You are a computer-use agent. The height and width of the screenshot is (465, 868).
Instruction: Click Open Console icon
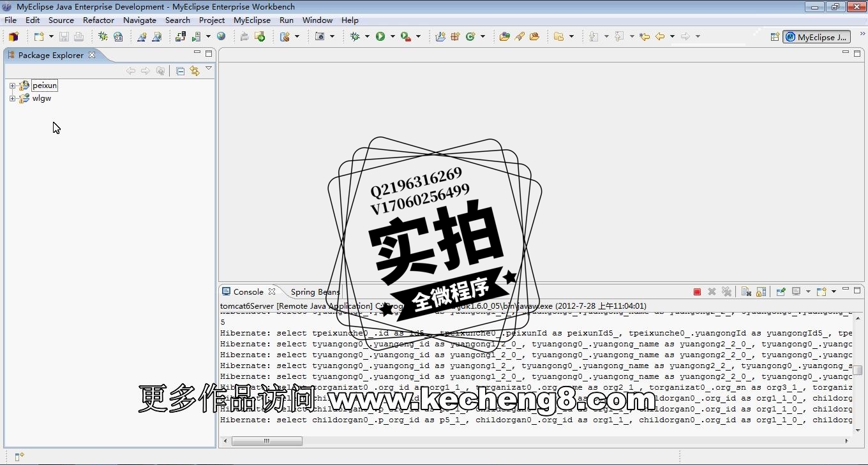pos(821,292)
